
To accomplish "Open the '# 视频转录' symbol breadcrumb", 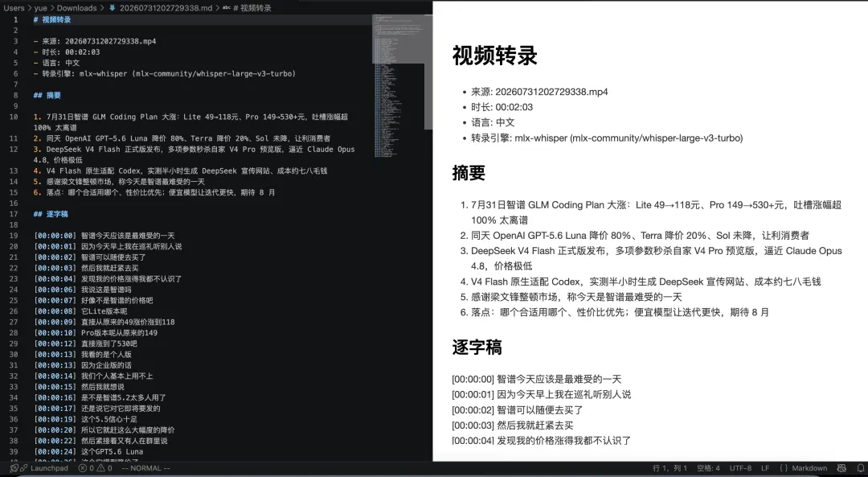I will pos(247,8).
